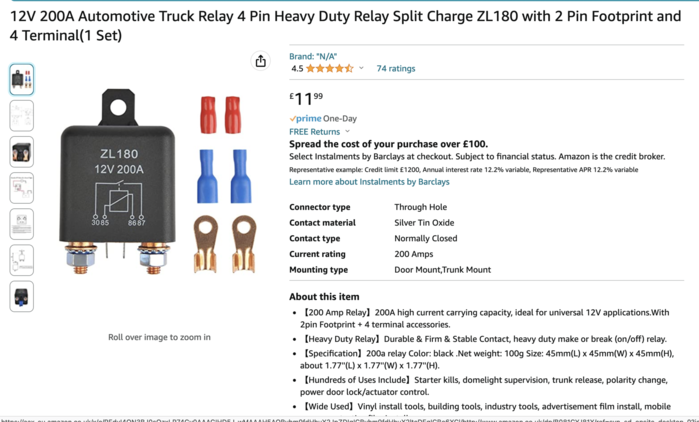The width and height of the screenshot is (699, 422).
Task: Select the third thumbnail showing relay underside
Action: 21,152
